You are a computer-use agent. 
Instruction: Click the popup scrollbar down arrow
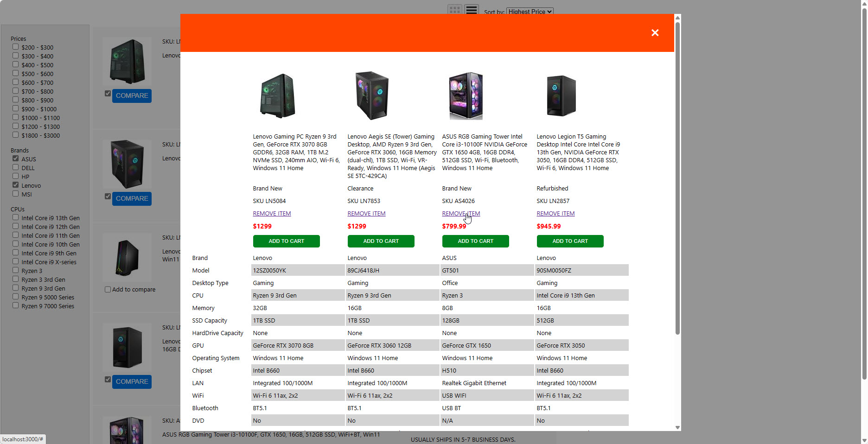[677, 428]
